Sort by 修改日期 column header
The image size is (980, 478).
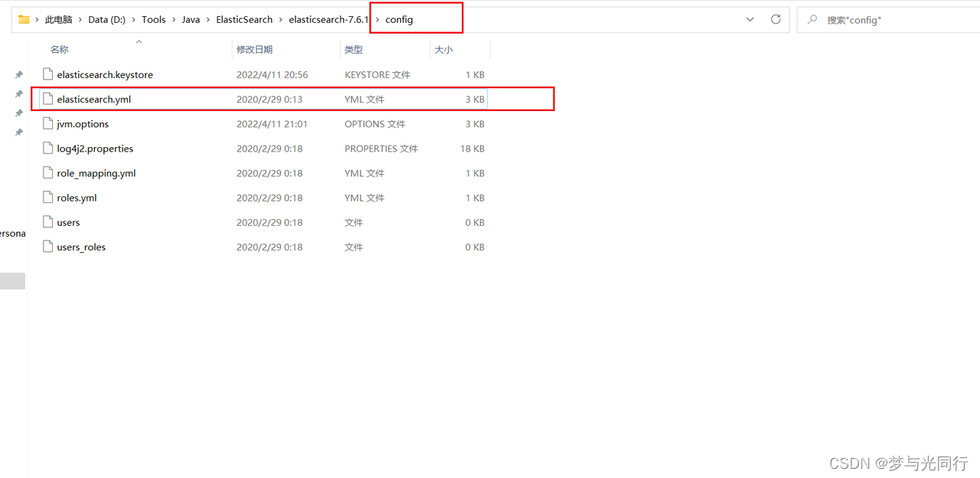(254, 49)
